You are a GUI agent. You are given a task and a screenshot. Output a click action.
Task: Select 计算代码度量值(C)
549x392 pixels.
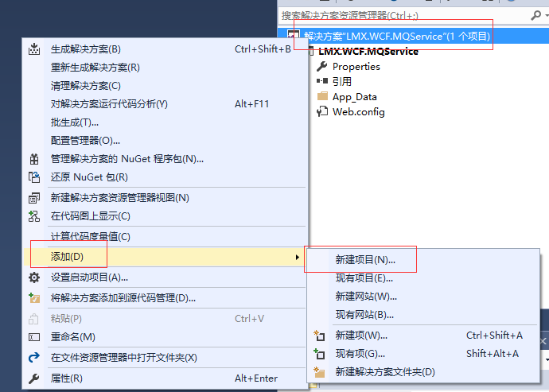click(x=165, y=237)
